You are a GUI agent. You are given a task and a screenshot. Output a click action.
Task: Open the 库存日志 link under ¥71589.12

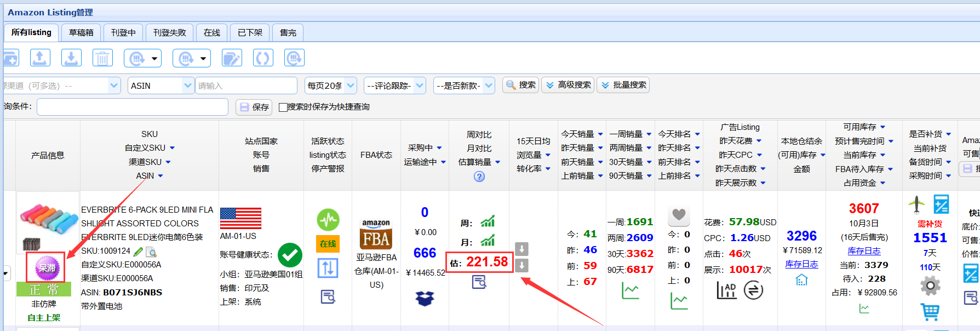pos(801,264)
